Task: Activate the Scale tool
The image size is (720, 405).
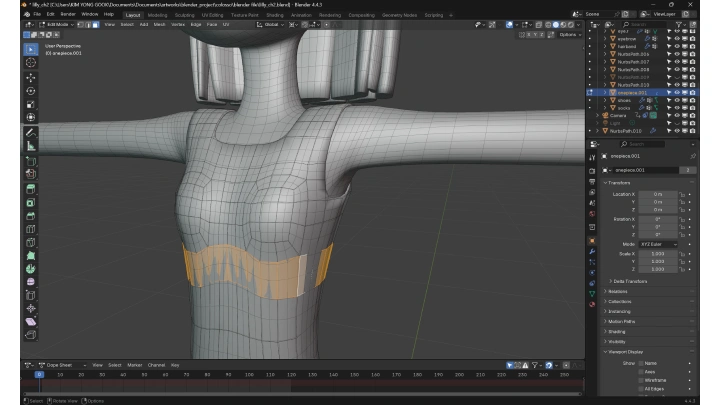Action: pos(31,104)
